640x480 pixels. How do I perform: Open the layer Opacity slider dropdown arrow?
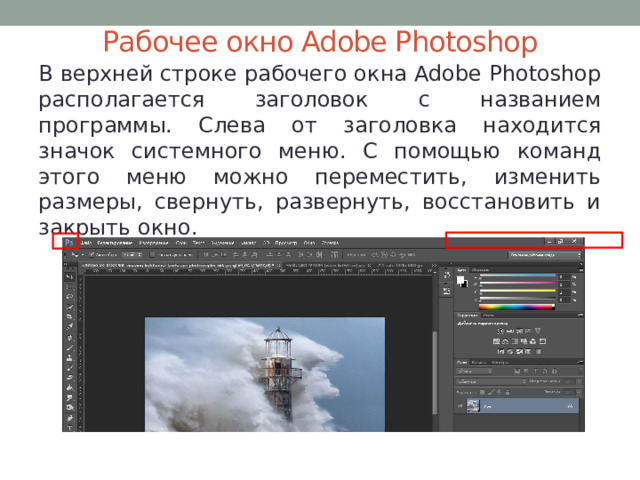coord(578,382)
